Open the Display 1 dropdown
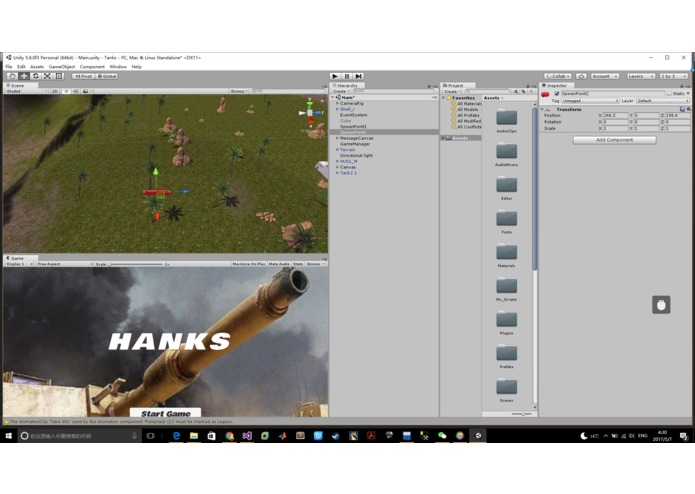 pos(19,264)
